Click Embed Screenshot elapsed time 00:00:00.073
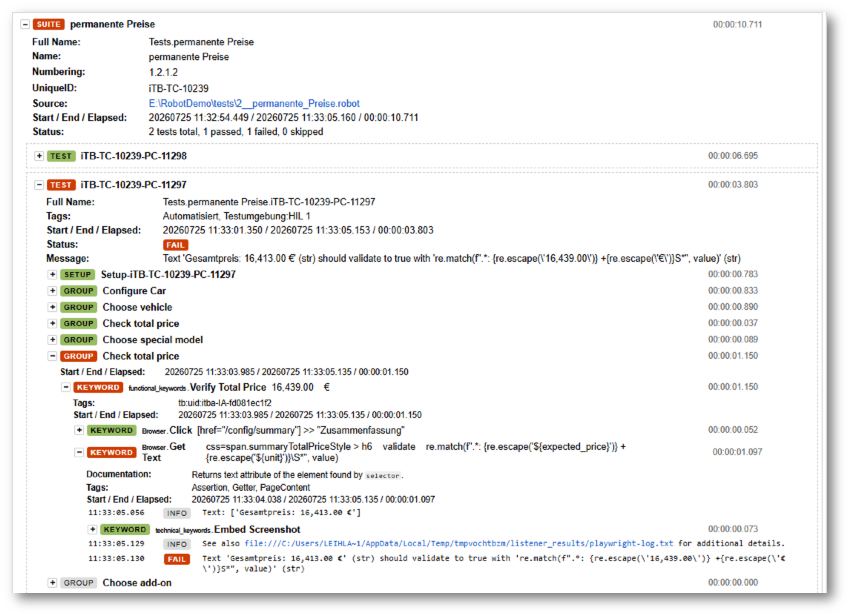 pyautogui.click(x=733, y=529)
